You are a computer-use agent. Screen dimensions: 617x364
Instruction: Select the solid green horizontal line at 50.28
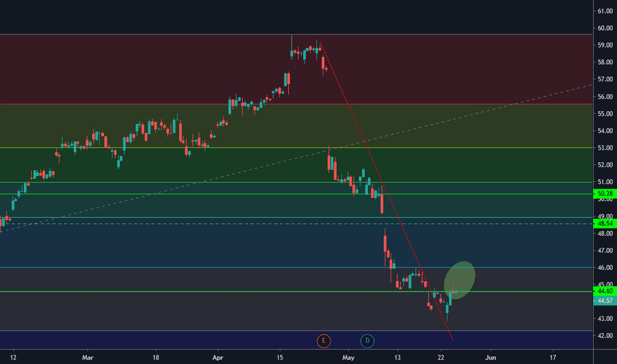[297, 194]
